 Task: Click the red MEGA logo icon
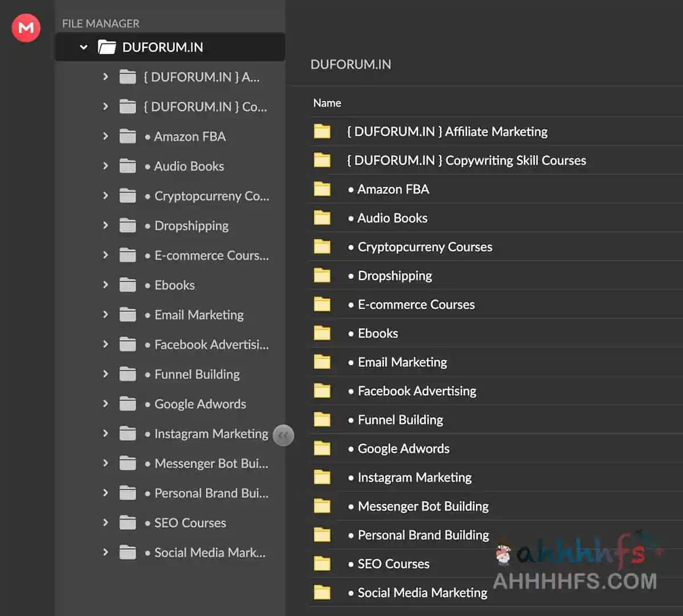26,27
